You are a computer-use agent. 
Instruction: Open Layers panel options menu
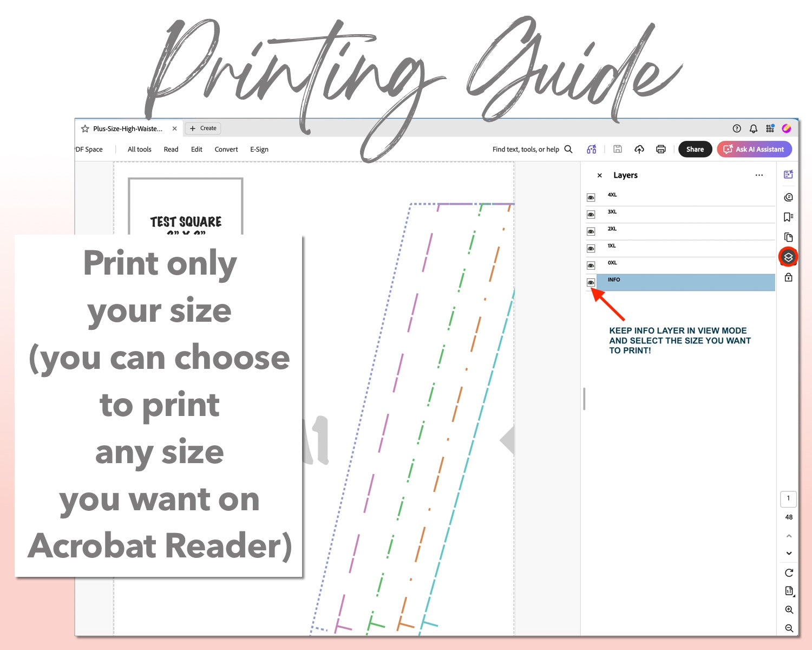coord(759,175)
